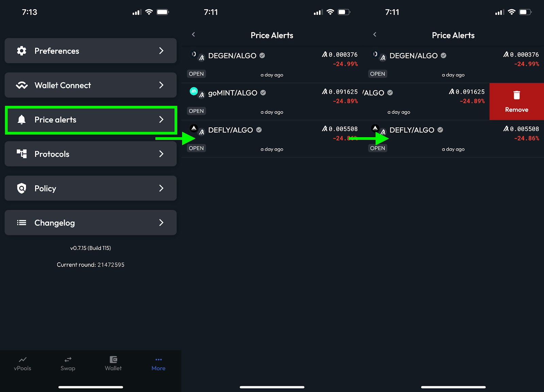Open DEGEN/ALGO alert in right screen
Image resolution: width=544 pixels, height=392 pixels.
point(453,65)
